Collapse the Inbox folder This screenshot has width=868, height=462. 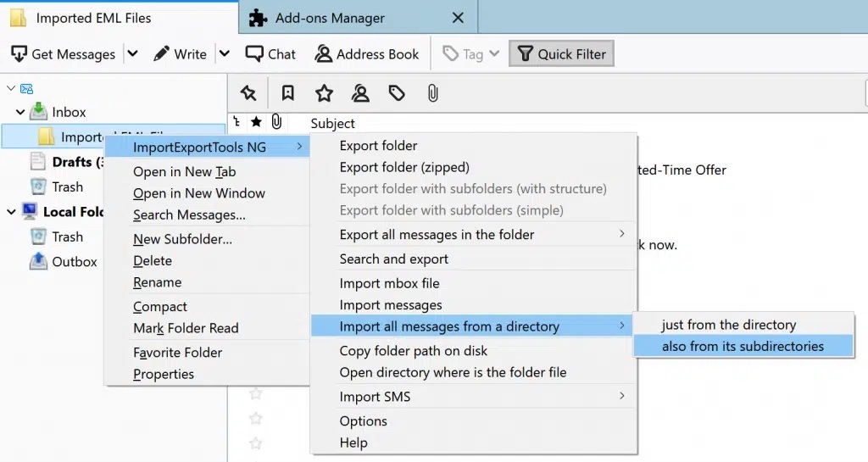pos(20,112)
